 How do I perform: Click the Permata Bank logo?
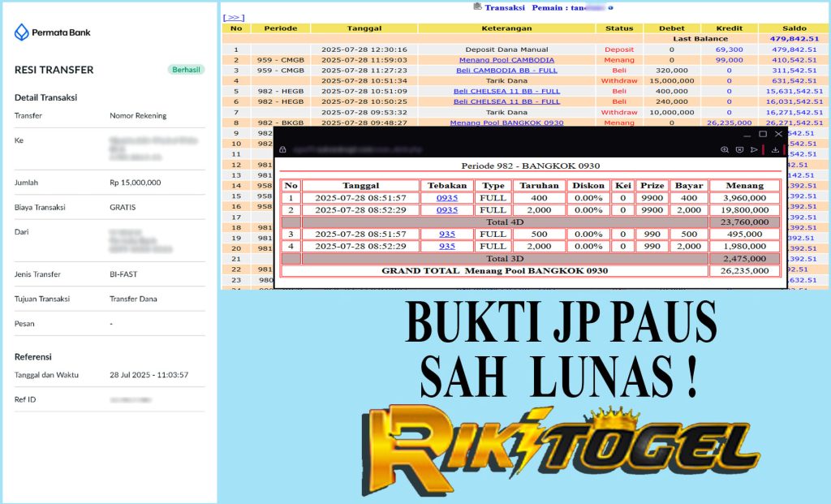point(53,33)
